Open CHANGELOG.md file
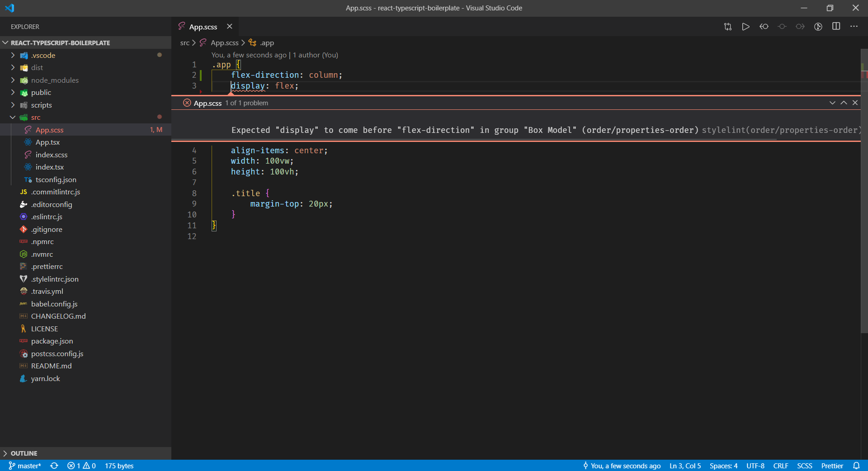This screenshot has width=868, height=471. coord(86,316)
